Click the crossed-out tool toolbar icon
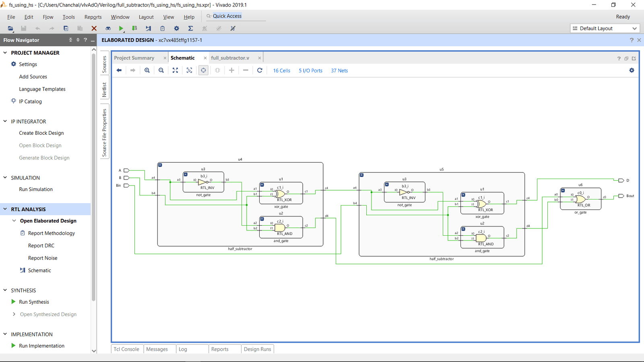 233,28
